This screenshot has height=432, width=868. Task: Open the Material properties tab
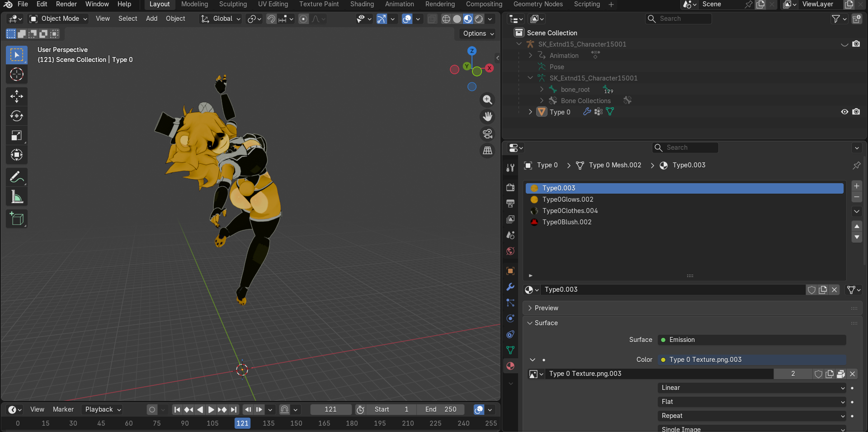[510, 366]
